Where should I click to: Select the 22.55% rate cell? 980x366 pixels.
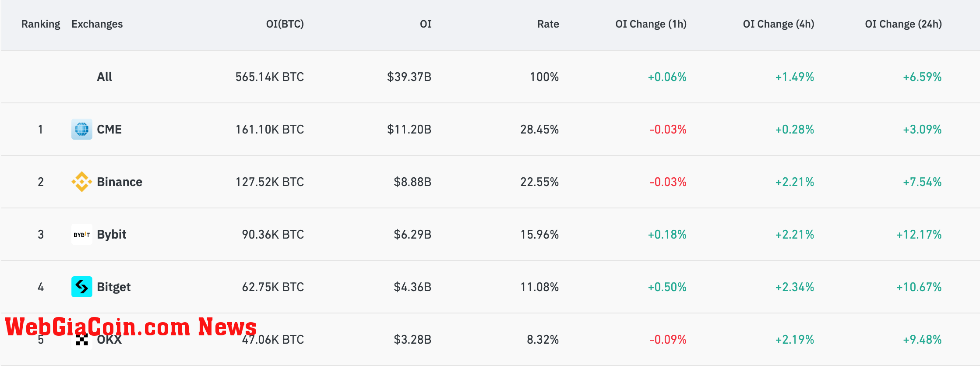[539, 182]
